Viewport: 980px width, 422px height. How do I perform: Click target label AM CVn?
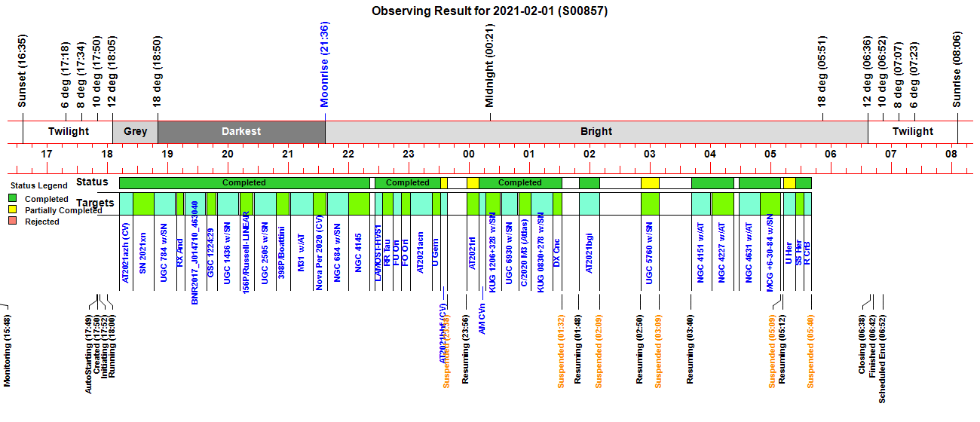[x=482, y=317]
